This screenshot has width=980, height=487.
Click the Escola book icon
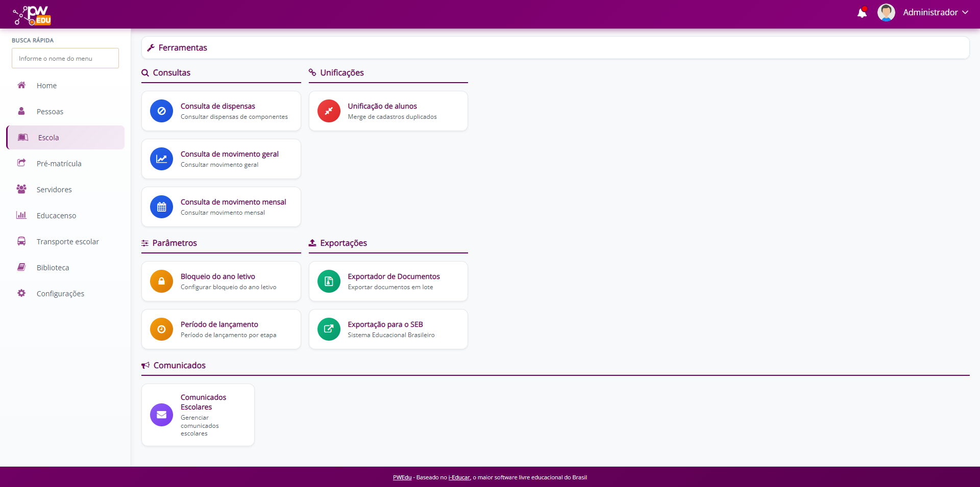point(23,137)
